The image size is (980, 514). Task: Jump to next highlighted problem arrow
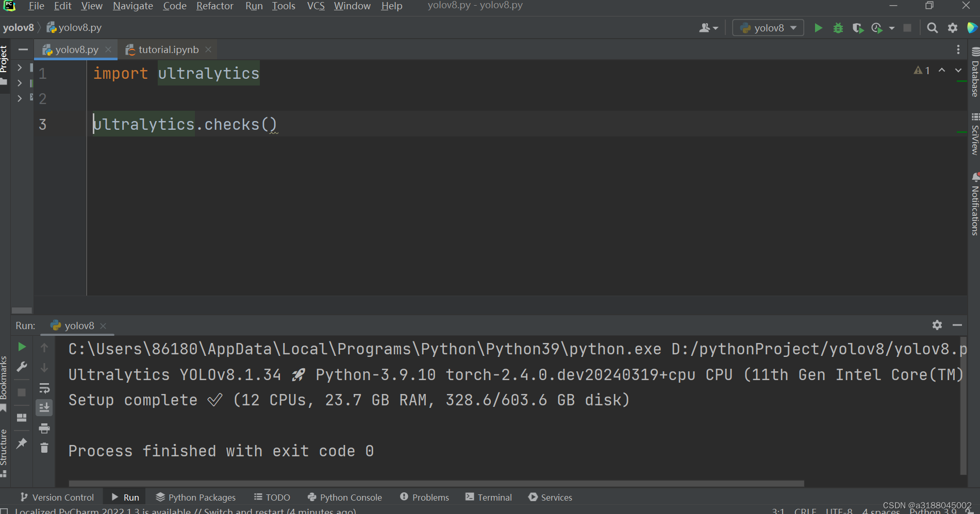pyautogui.click(x=958, y=70)
